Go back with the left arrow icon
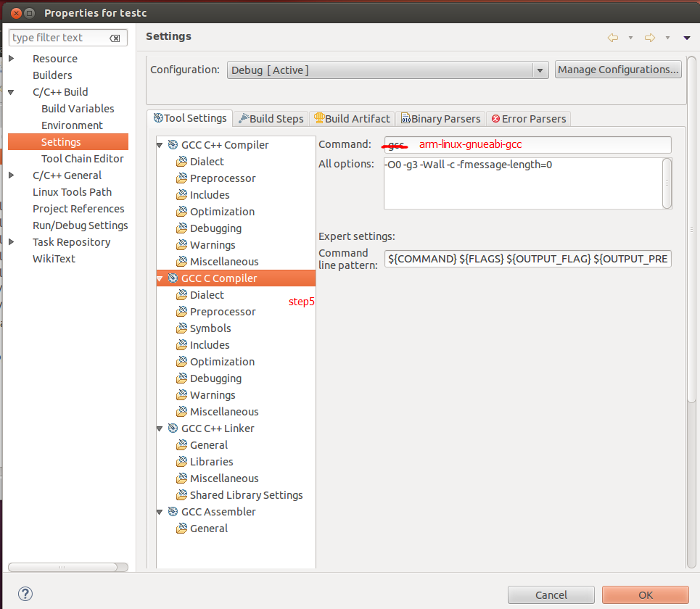Viewport: 700px width, 609px height. pyautogui.click(x=613, y=38)
